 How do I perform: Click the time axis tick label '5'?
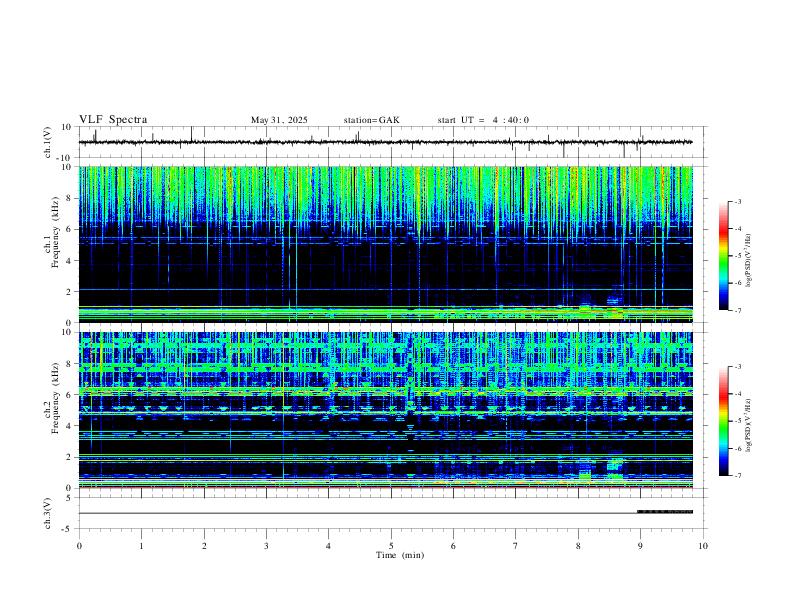[391, 546]
